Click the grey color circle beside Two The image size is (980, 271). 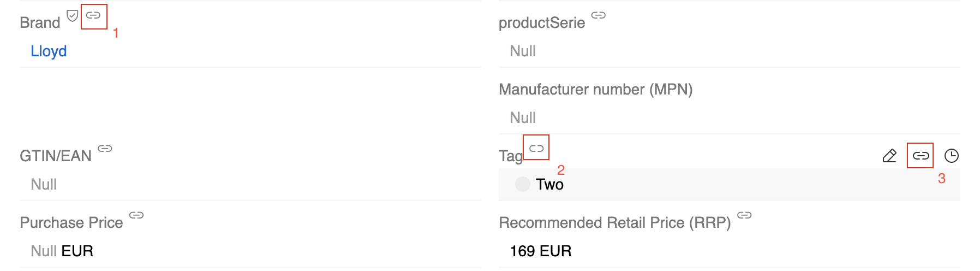pos(523,184)
